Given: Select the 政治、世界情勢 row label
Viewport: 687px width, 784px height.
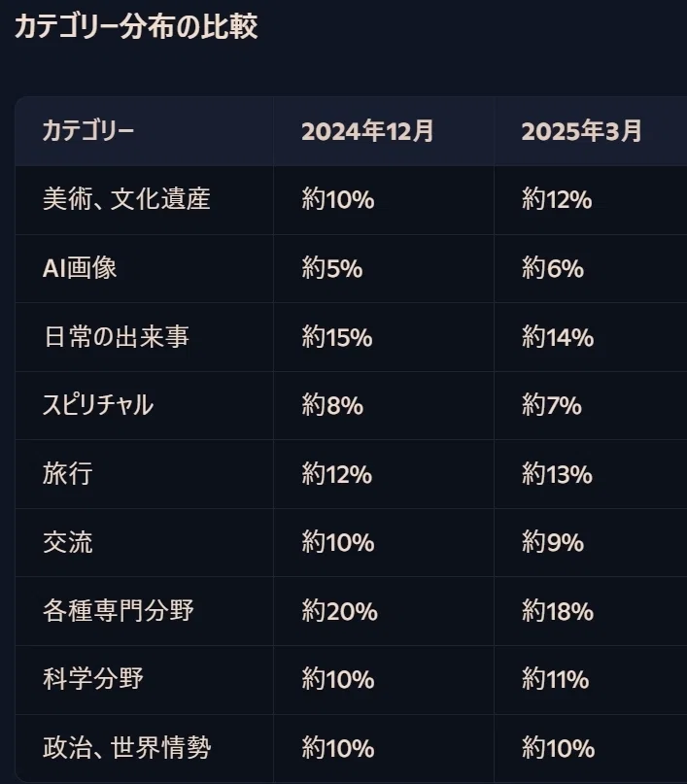Looking at the screenshot, I should [x=126, y=748].
